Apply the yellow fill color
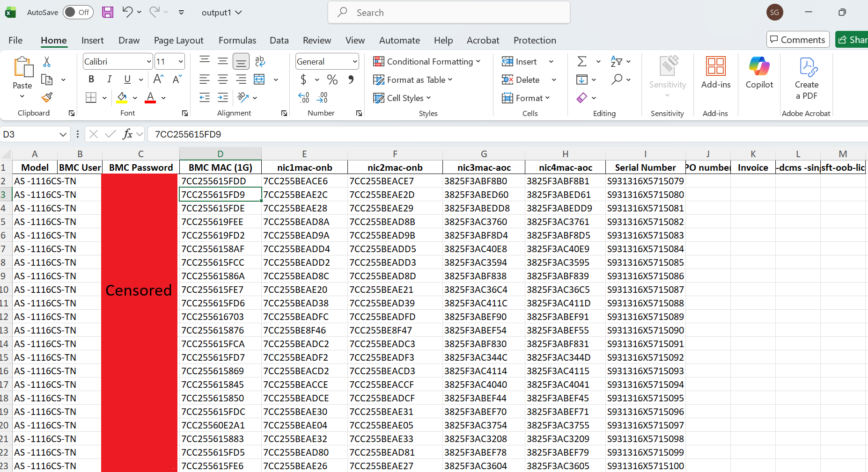868x472 pixels. click(122, 98)
